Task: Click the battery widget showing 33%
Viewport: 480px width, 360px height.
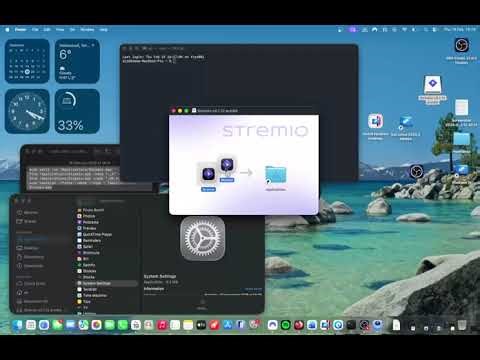Action: 77,111
